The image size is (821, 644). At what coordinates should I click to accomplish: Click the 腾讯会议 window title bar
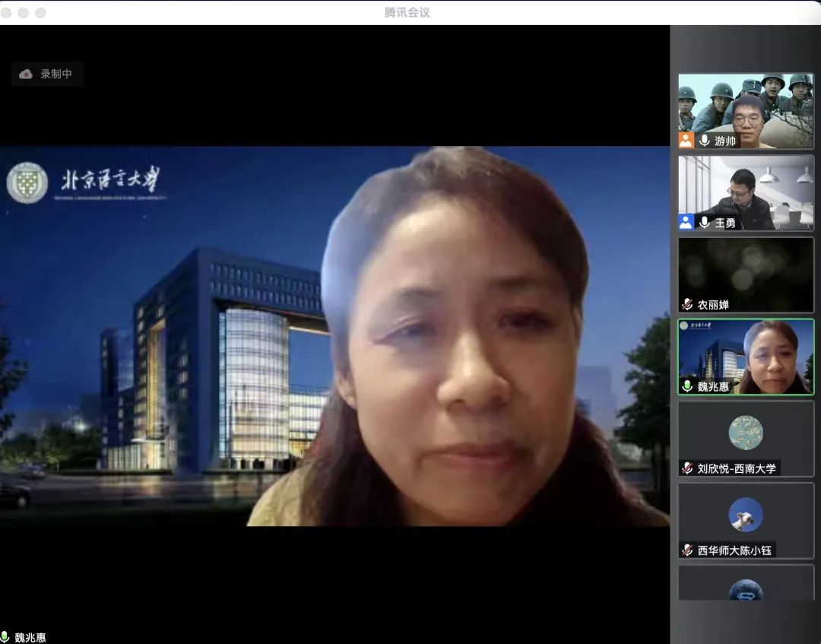(407, 12)
